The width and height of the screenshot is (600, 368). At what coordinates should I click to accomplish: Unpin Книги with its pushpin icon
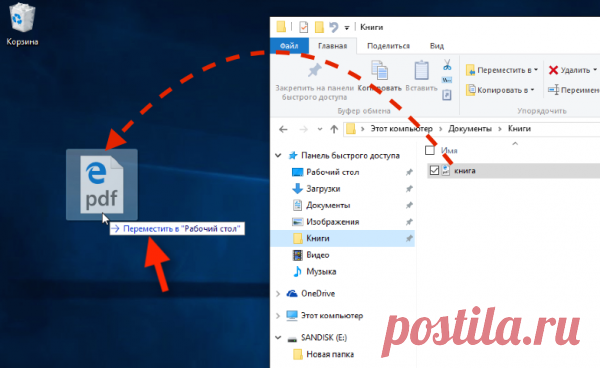pos(409,238)
